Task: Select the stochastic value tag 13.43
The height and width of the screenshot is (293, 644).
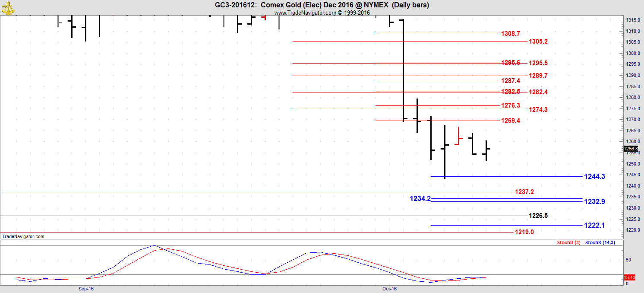Action: (629, 277)
